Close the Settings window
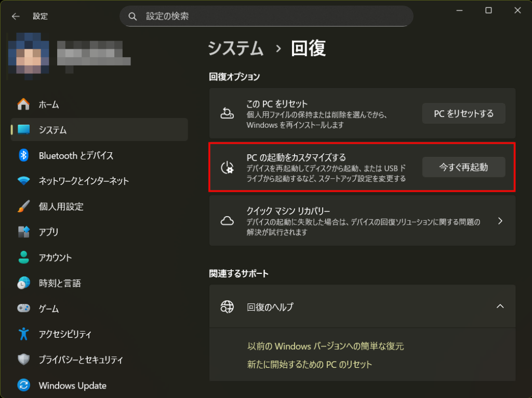Screen dimensions: 532x398 pyautogui.click(x=517, y=10)
